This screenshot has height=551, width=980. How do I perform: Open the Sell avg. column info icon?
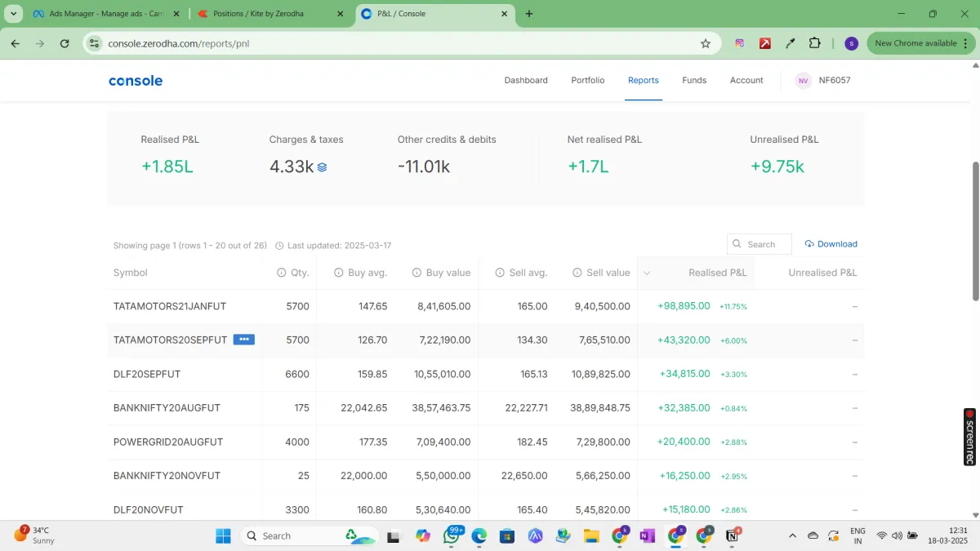click(500, 273)
